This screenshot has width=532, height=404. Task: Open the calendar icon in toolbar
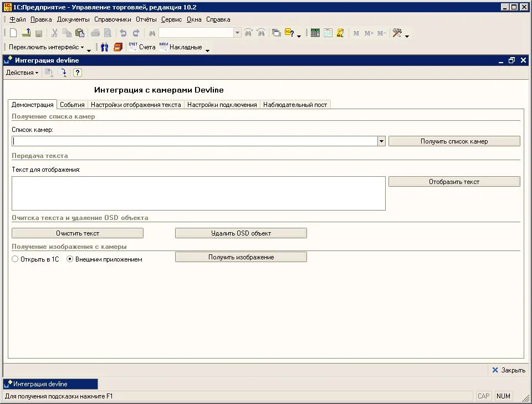(328, 33)
